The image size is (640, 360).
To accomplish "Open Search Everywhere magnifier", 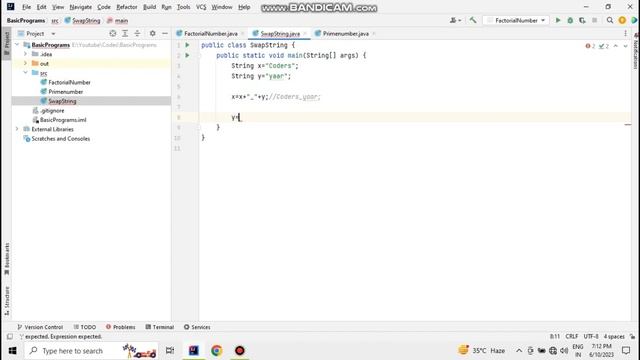I will click(610, 20).
